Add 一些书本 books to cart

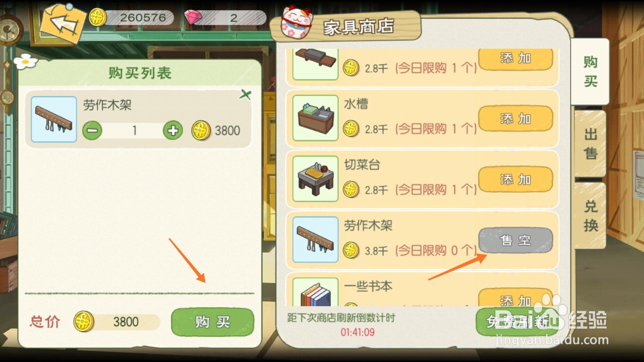pyautogui.click(x=516, y=298)
